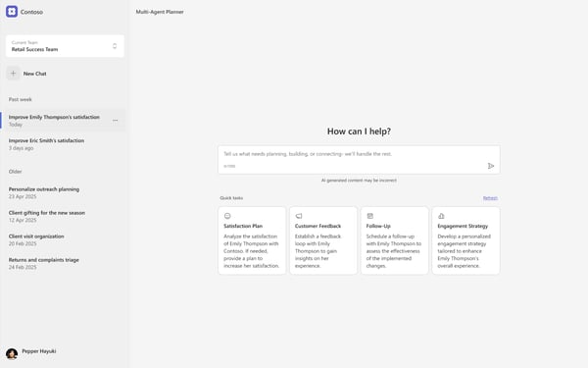Click the 3 days ago timestamp
Image resolution: width=588 pixels, height=368 pixels.
tap(21, 148)
